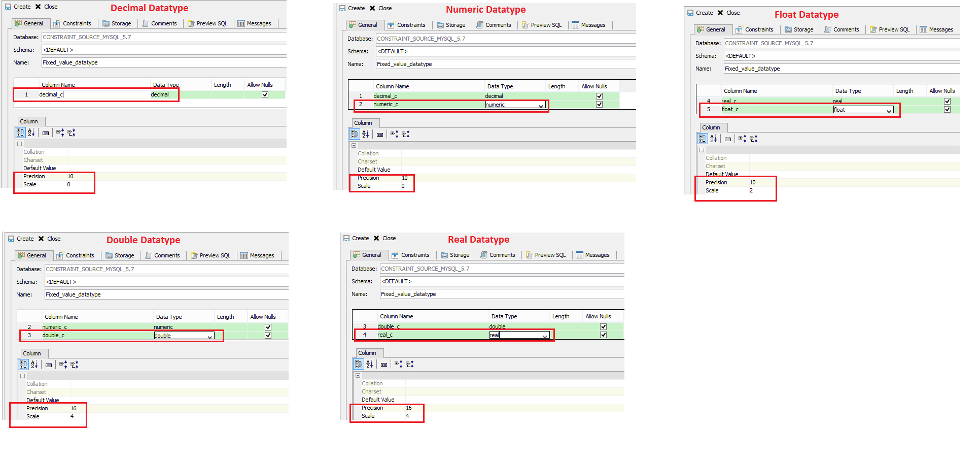980x461 pixels.
Task: Open the float data type dropdown arrow
Action: (x=889, y=110)
